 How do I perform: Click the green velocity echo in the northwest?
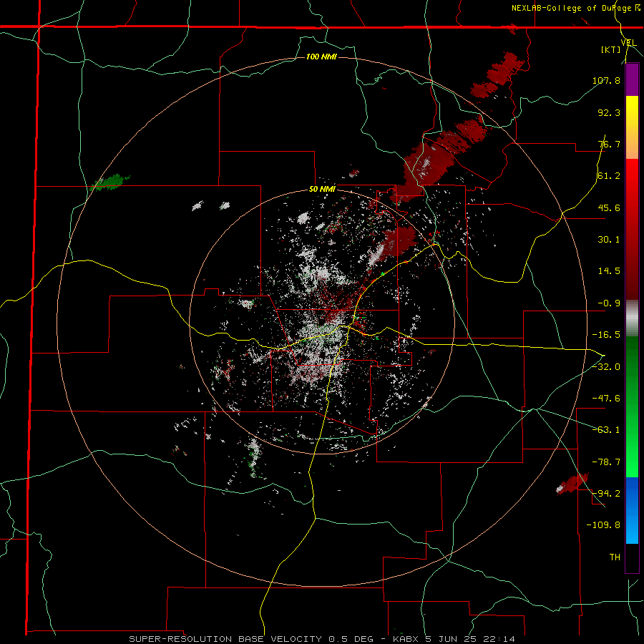(x=110, y=182)
